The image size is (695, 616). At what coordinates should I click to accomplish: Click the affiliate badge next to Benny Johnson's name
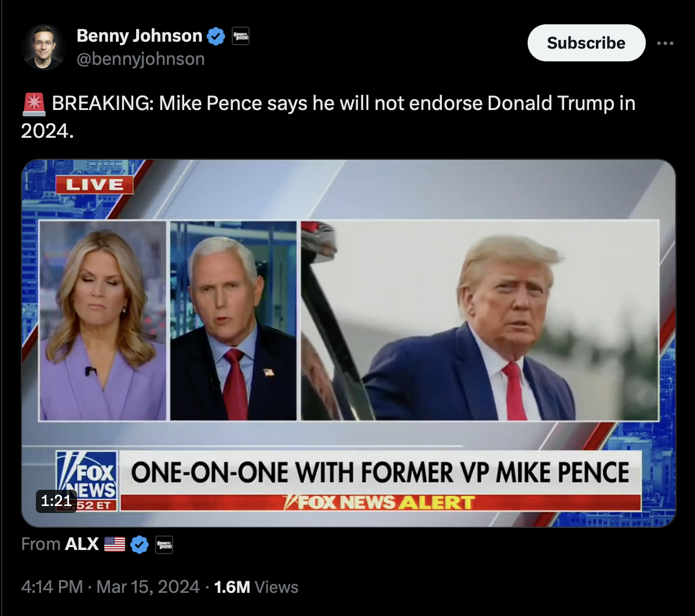[240, 36]
